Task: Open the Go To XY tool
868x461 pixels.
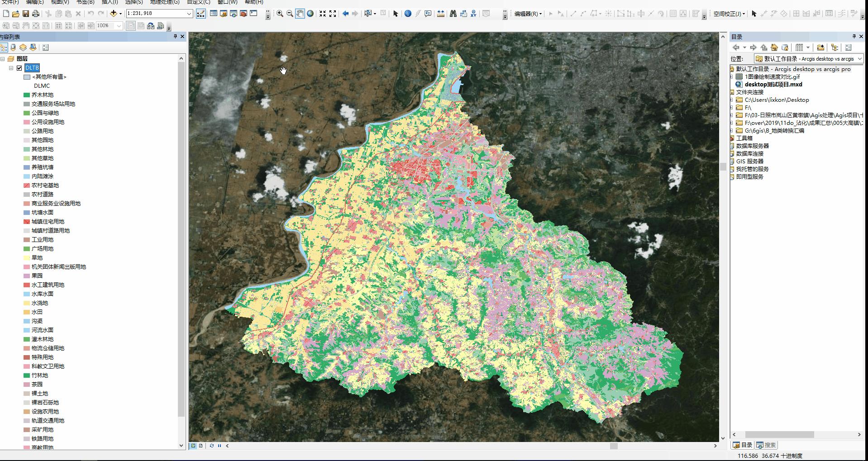Action: [x=473, y=14]
